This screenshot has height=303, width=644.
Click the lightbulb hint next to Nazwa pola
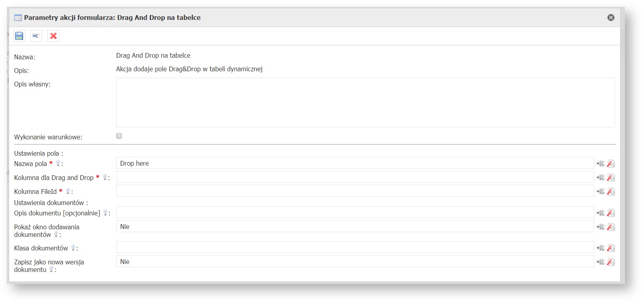(58, 163)
